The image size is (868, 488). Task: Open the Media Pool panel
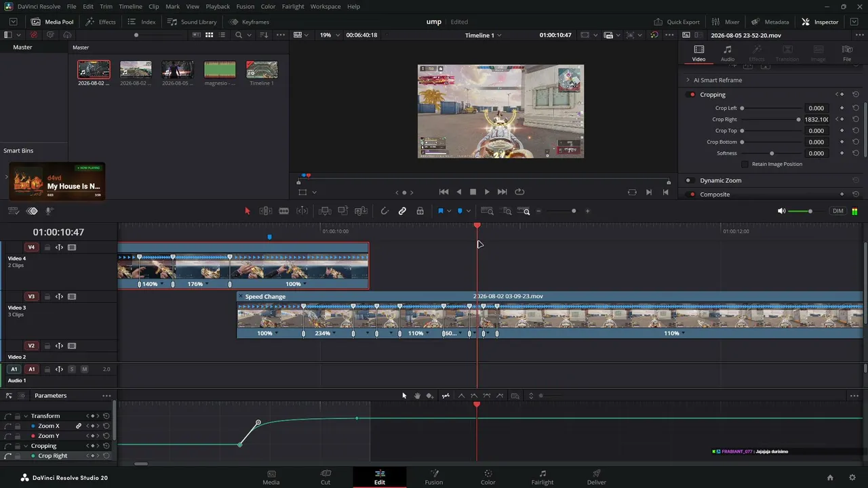(x=52, y=22)
